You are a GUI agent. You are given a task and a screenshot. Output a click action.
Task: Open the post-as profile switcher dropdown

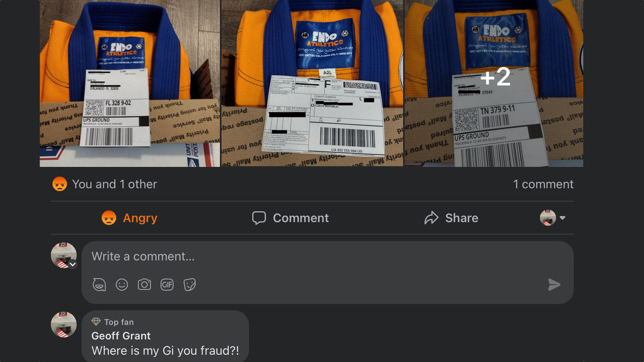[553, 218]
